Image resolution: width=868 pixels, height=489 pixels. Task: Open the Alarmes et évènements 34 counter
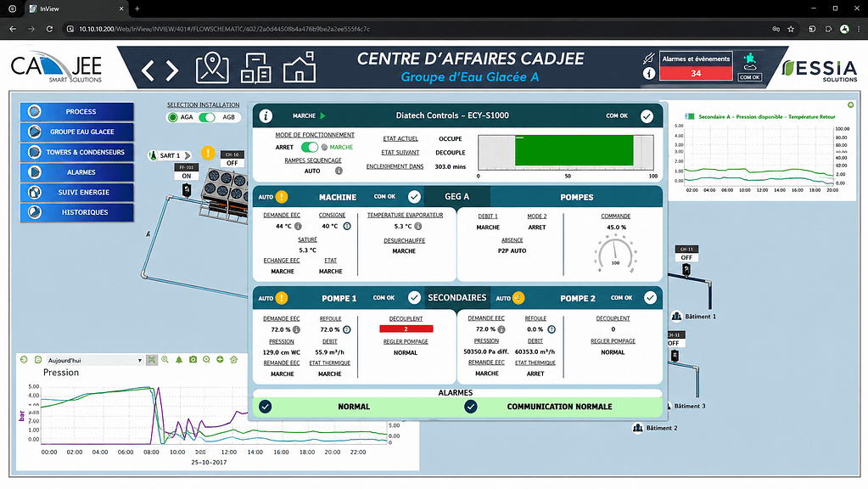696,66
